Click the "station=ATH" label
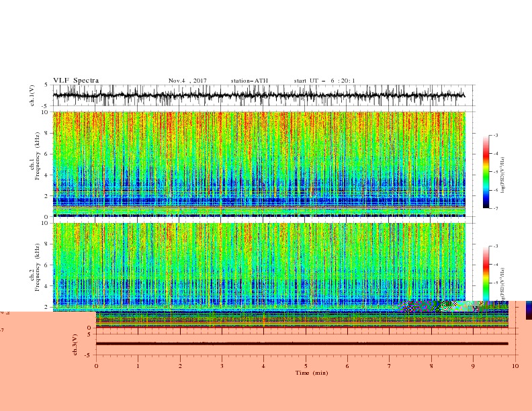This screenshot has width=532, height=411. 249,81
